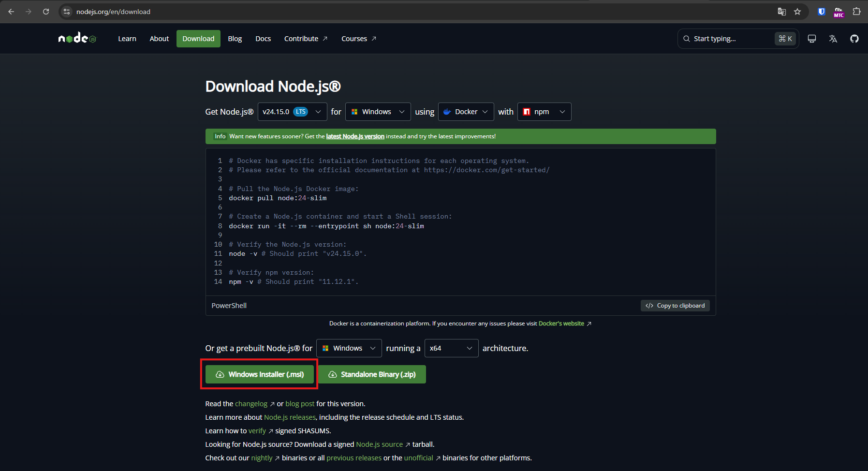
Task: Click the search magnifier icon
Action: (x=686, y=39)
